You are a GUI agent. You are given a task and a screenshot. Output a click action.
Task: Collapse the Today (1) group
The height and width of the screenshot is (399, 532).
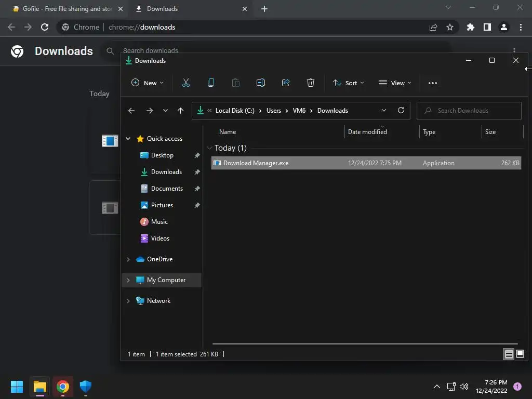210,148
